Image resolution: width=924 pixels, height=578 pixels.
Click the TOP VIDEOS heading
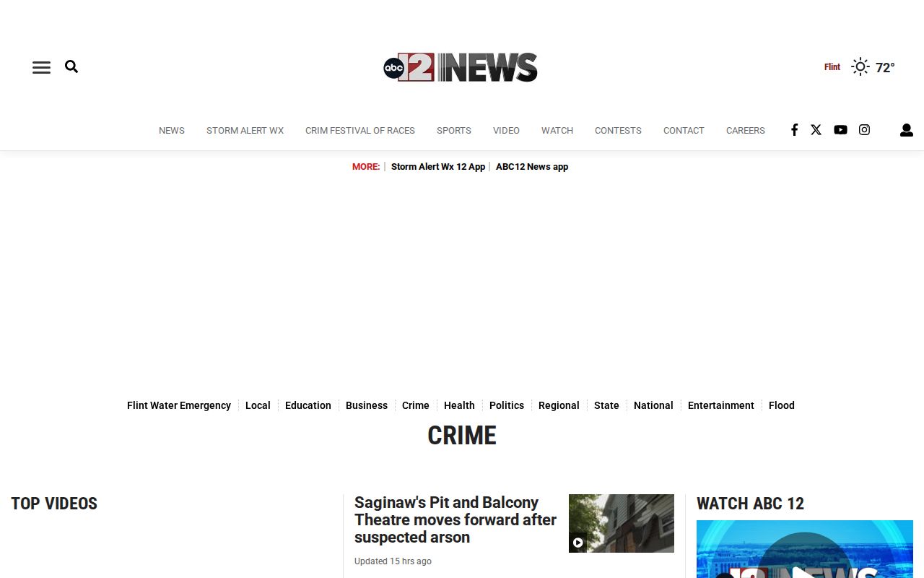click(54, 504)
